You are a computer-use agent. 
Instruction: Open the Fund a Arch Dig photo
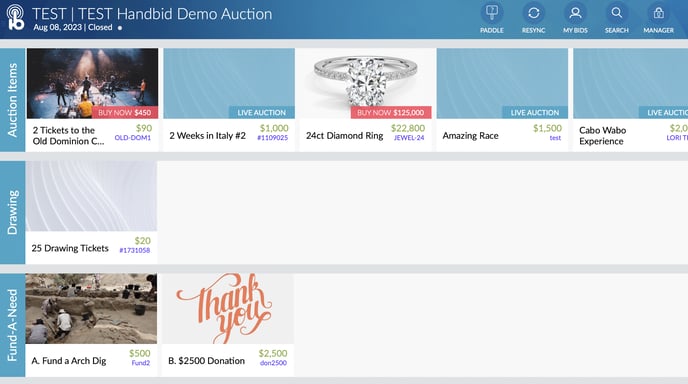91,309
